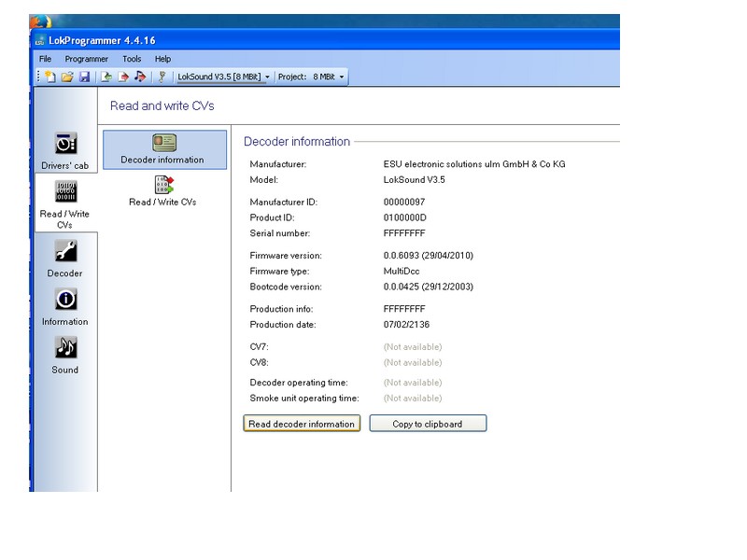This screenshot has width=747, height=560.
Task: Click the Smoke unit operating time (Not available) value
Action: (x=413, y=399)
